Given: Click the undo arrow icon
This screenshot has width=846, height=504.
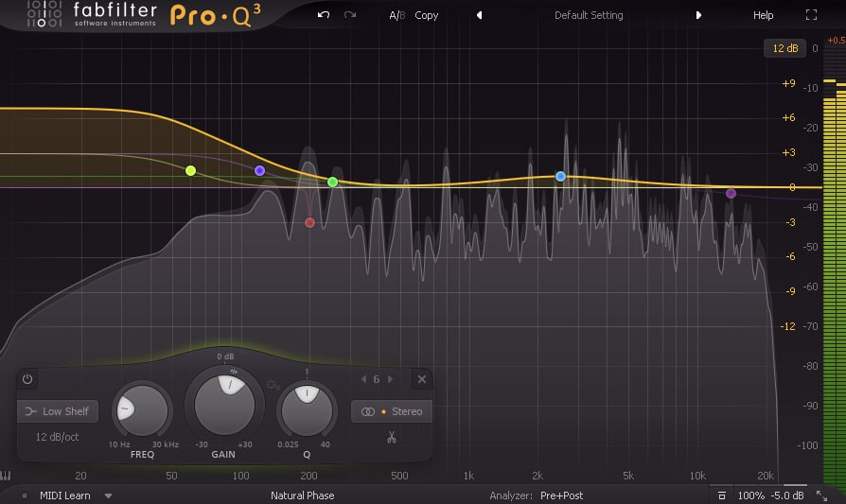Looking at the screenshot, I should [324, 15].
